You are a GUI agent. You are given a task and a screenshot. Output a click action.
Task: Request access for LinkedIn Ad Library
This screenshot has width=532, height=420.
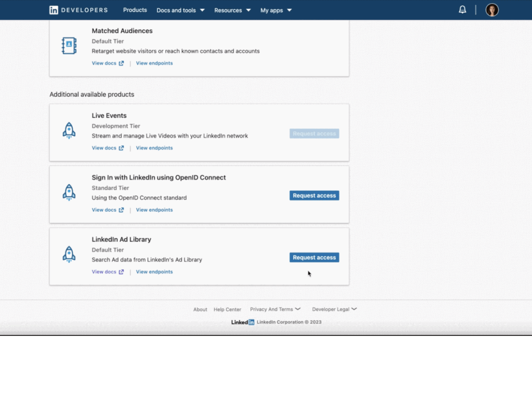[314, 258]
